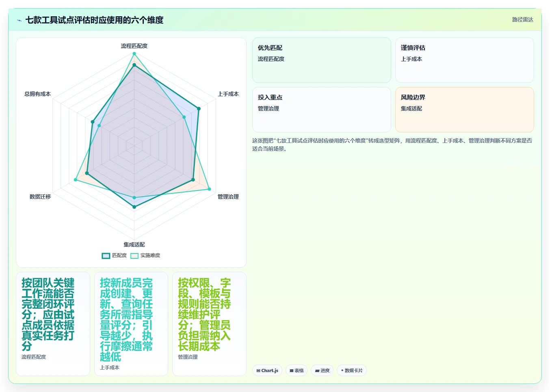Open the card starting 按新成员完成创建

(131, 324)
